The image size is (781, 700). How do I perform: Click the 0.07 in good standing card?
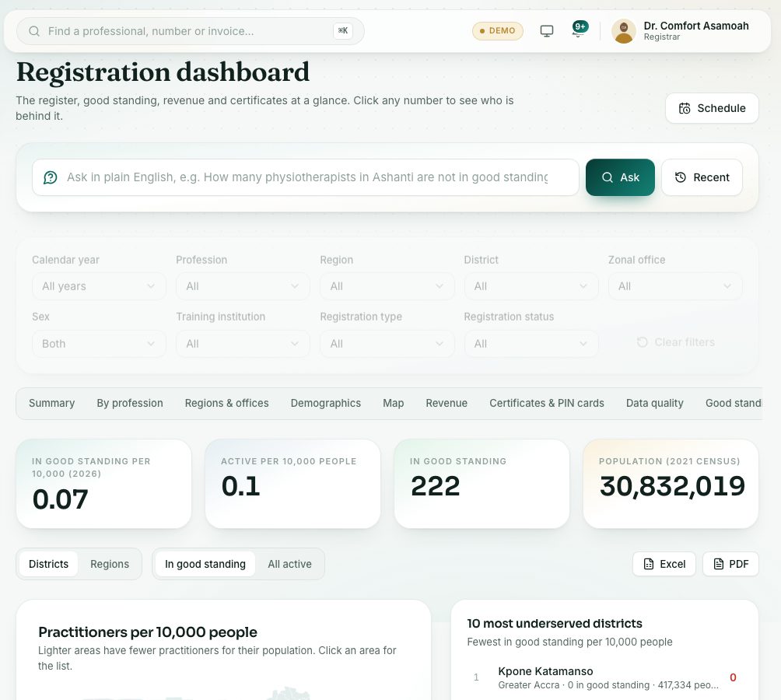pyautogui.click(x=103, y=484)
